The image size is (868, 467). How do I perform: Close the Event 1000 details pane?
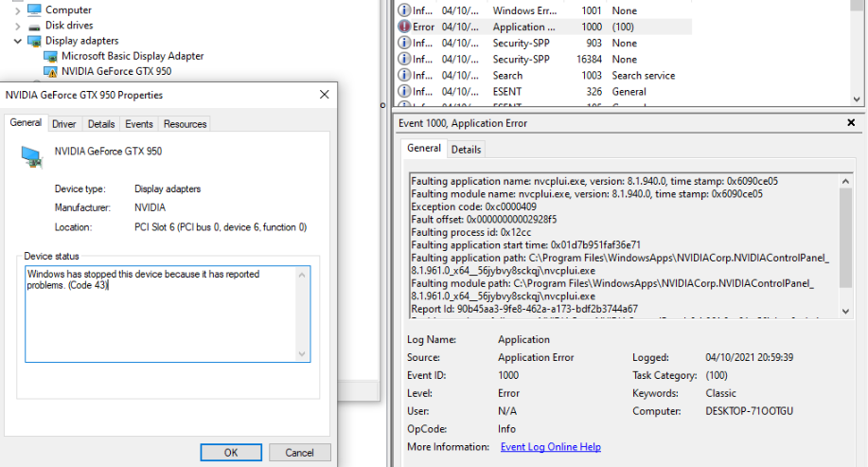point(851,122)
